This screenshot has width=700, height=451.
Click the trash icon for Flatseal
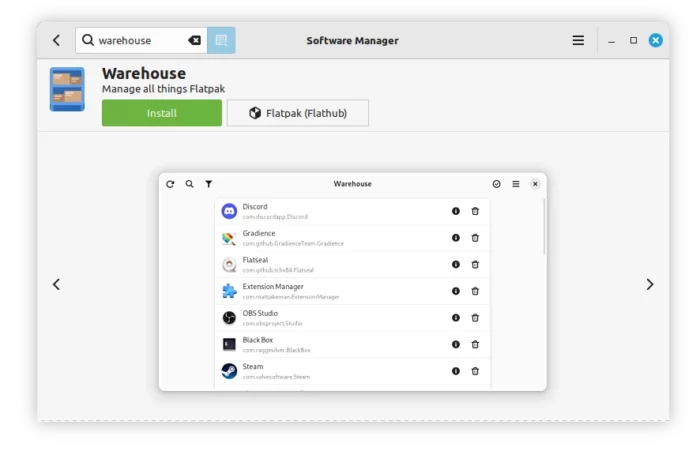pos(475,264)
